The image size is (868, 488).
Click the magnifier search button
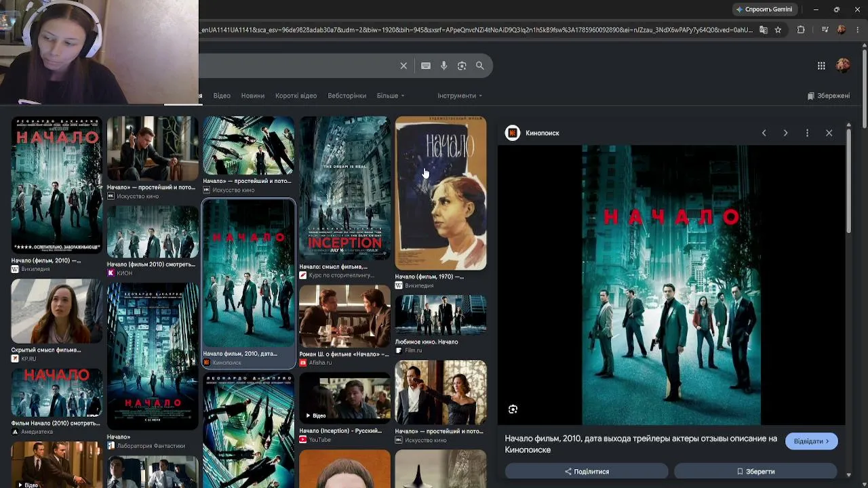(x=480, y=66)
